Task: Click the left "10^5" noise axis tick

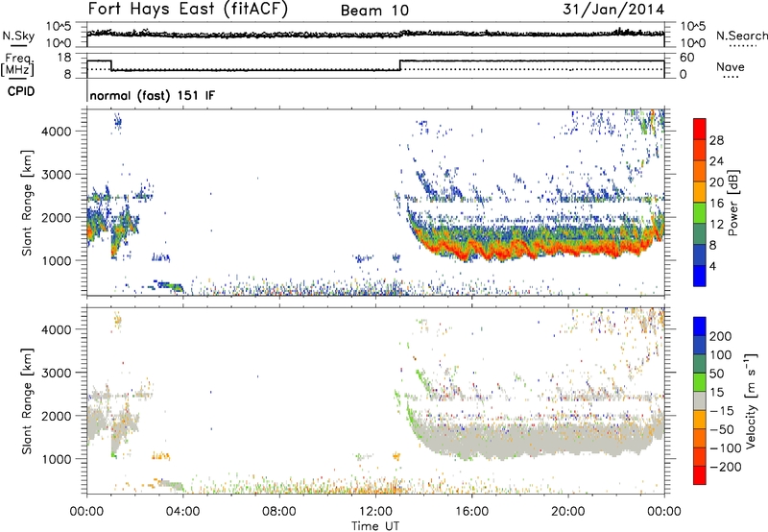Action: [59, 26]
